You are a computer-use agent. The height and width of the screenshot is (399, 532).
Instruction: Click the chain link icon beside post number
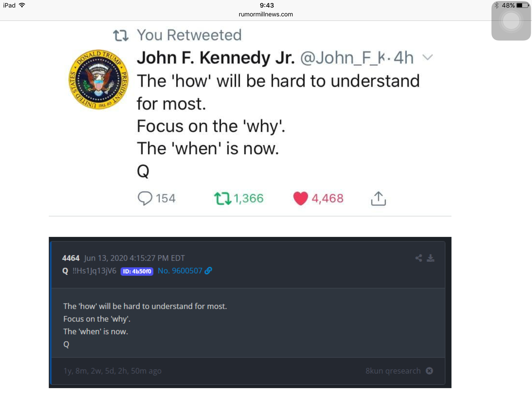point(208,271)
